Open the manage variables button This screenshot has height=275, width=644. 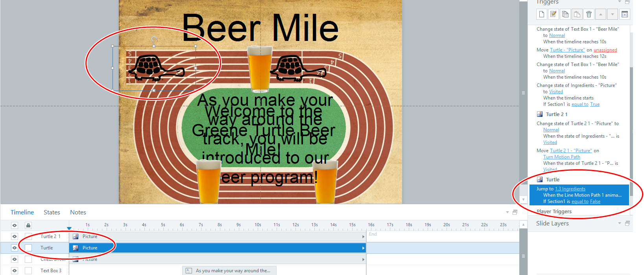[625, 15]
